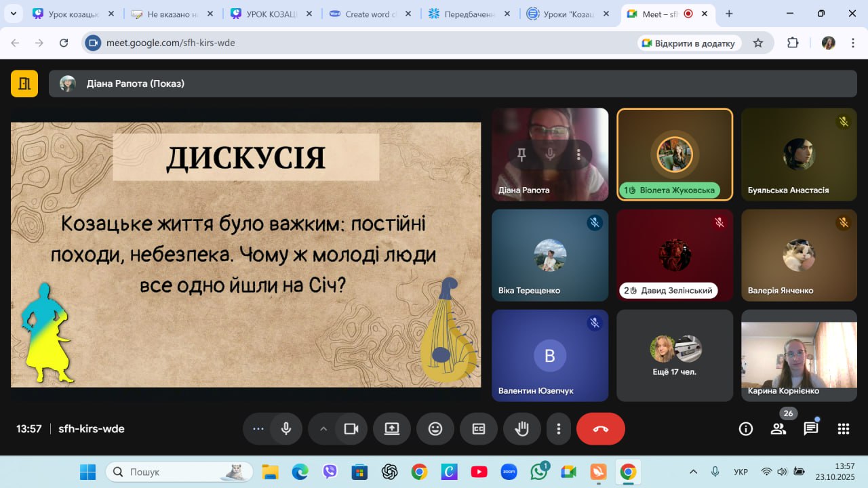
Task: Open the chat panel icon
Action: 810,428
